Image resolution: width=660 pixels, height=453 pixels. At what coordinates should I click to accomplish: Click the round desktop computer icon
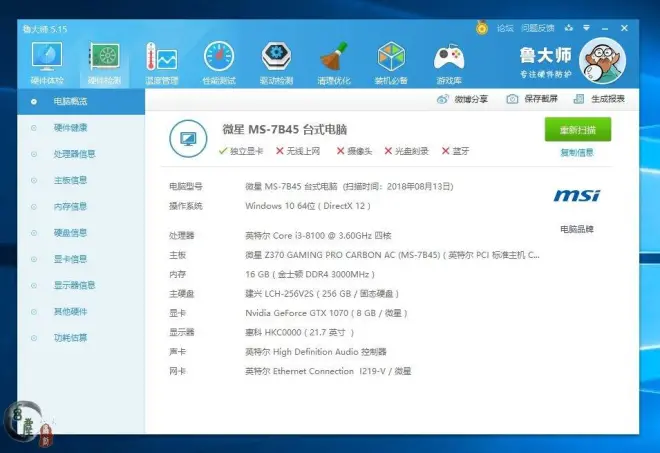click(188, 139)
